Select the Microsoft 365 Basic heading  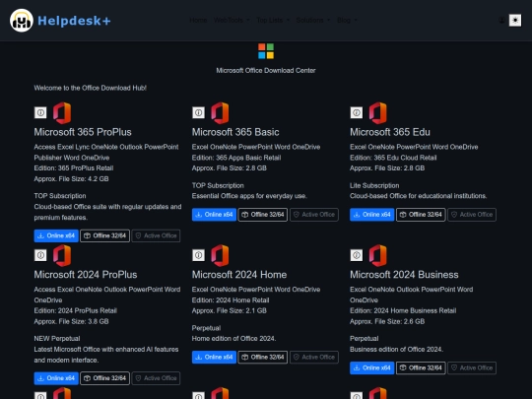point(235,132)
